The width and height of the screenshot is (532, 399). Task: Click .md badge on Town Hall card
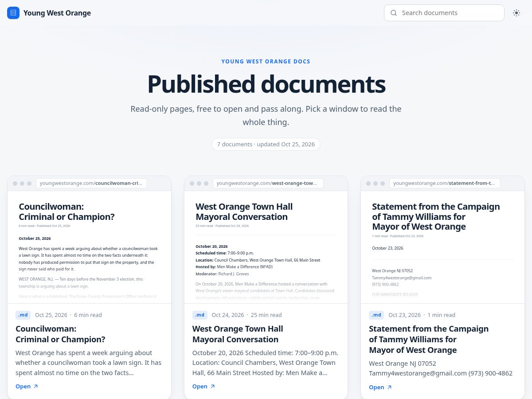tap(200, 315)
